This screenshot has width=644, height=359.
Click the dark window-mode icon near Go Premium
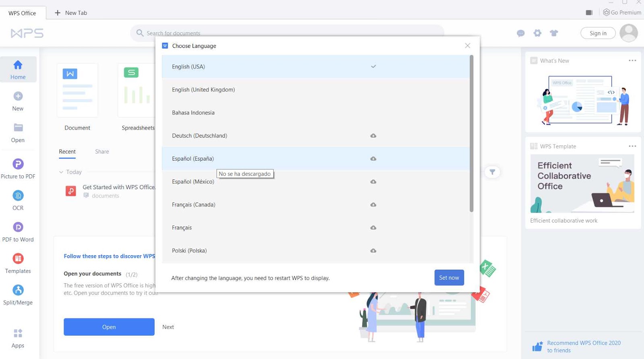tap(589, 12)
